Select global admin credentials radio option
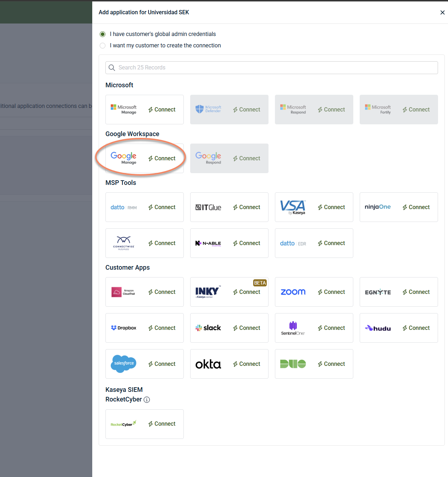Screen dimensions: 448x477 coord(103,34)
